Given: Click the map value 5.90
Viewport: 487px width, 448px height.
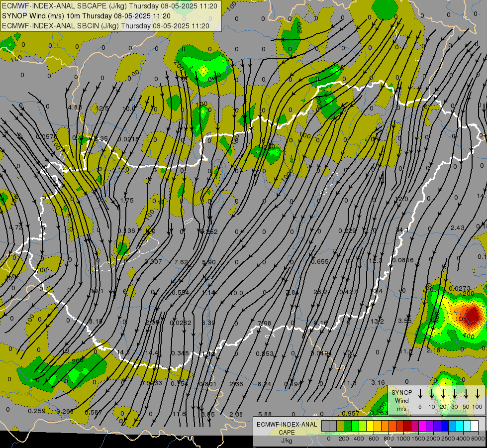Looking at the screenshot, I should click(x=209, y=262).
